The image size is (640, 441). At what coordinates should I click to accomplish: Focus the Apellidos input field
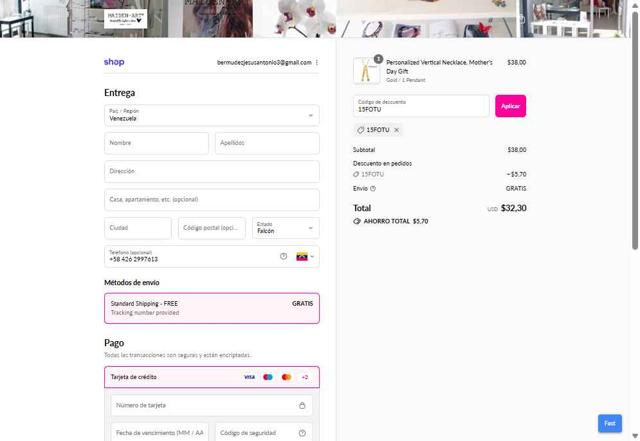click(x=267, y=143)
